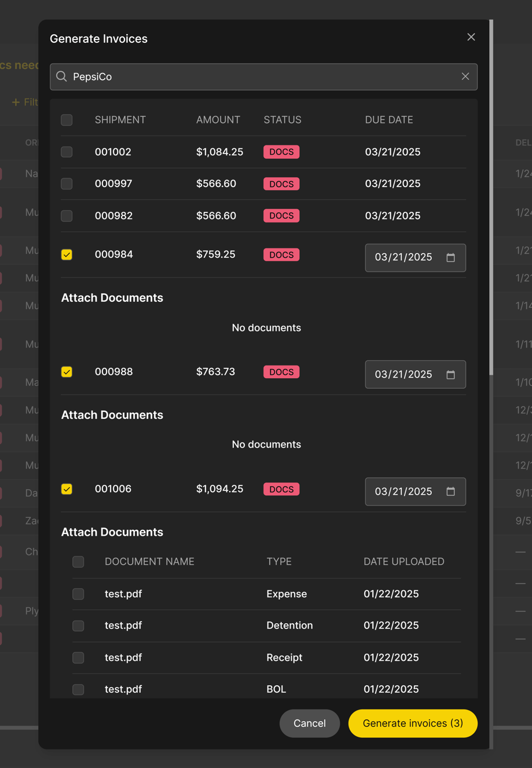The width and height of the screenshot is (532, 768).
Task: Clear the PepsiCo search query
Action: pyautogui.click(x=465, y=76)
